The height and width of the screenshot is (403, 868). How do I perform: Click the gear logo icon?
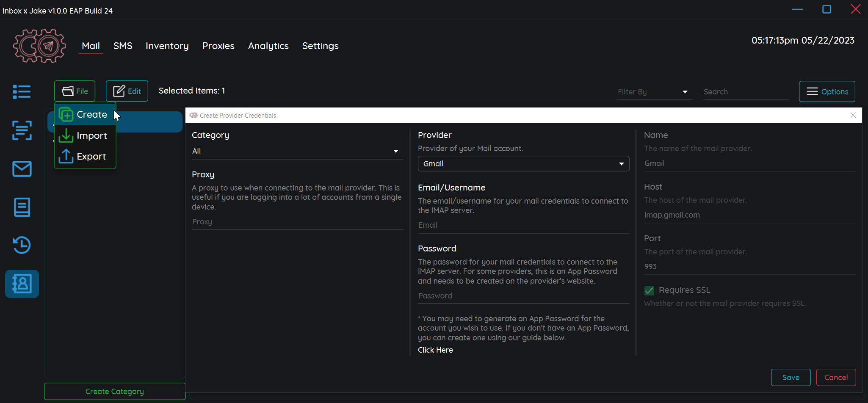point(39,46)
